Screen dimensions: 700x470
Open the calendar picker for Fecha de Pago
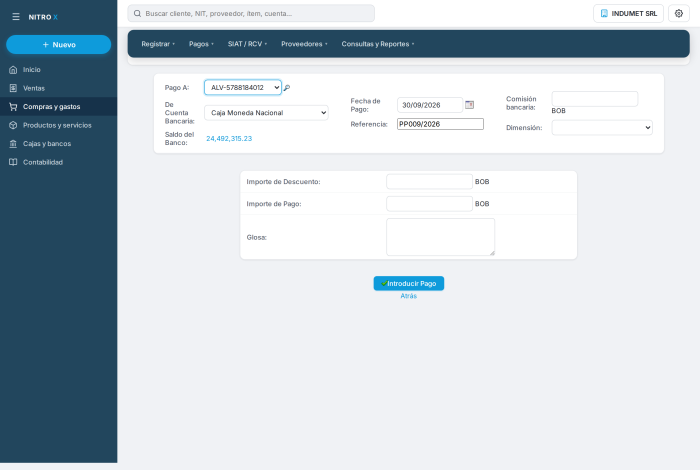point(469,105)
